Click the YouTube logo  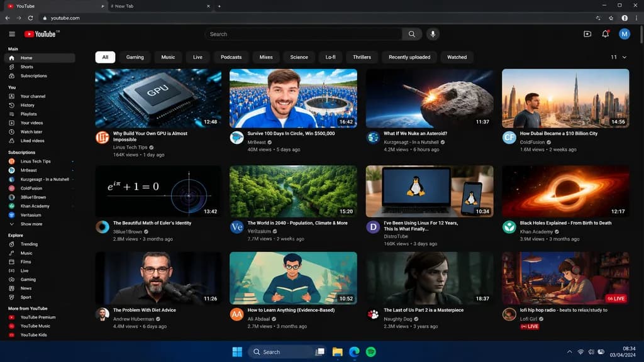click(x=40, y=34)
